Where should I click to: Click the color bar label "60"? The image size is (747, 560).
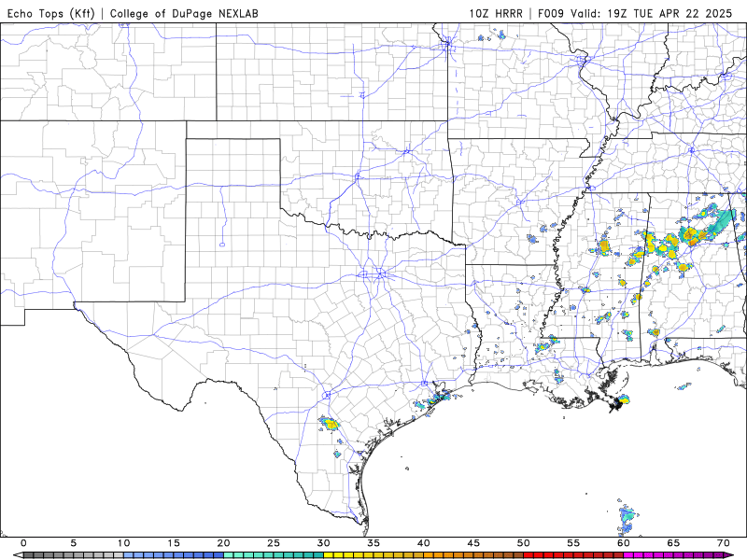tap(624, 543)
